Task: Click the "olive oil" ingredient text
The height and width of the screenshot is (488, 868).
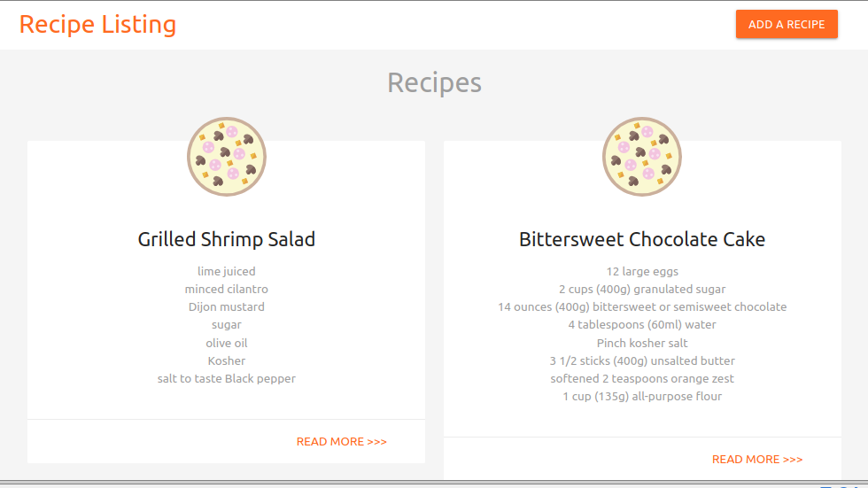Action: coord(227,343)
